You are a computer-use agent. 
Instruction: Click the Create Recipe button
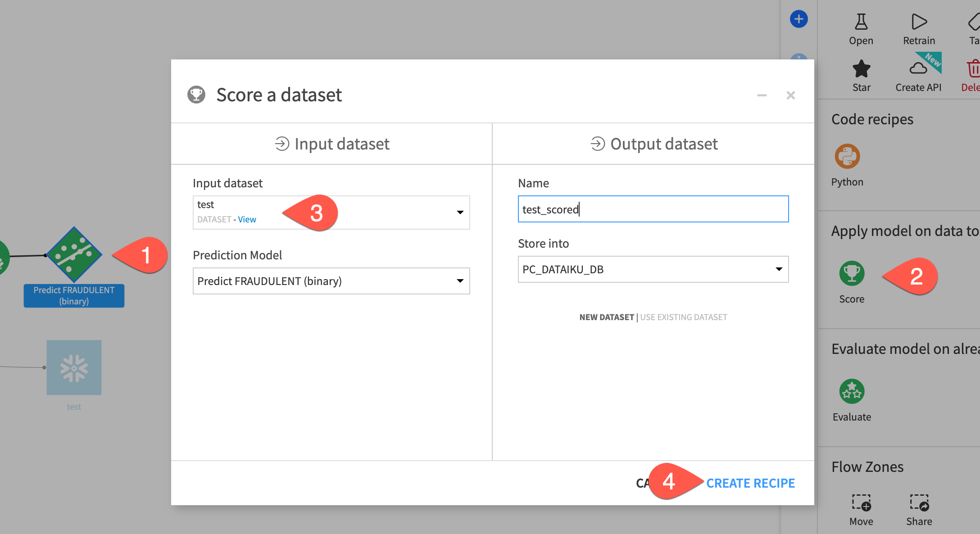pyautogui.click(x=750, y=483)
